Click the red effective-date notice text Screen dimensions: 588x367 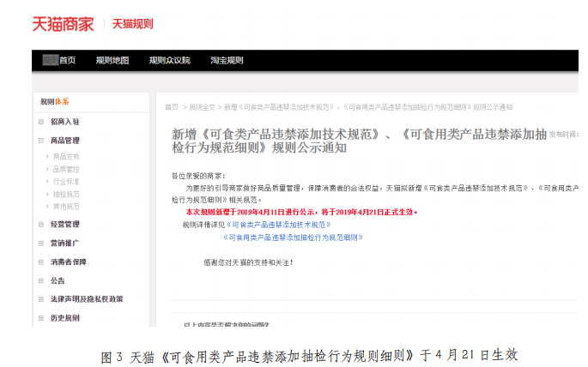[x=302, y=213]
